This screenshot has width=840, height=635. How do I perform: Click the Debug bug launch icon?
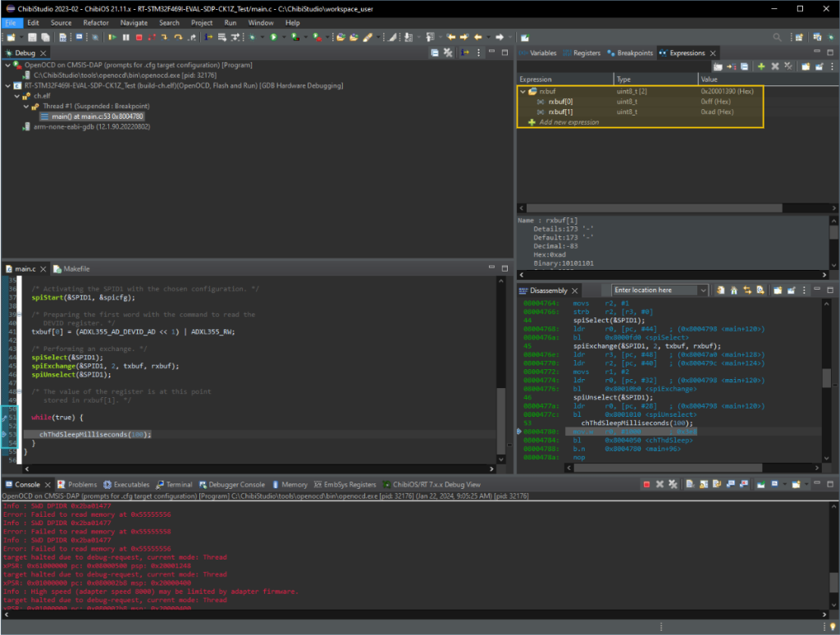point(252,37)
